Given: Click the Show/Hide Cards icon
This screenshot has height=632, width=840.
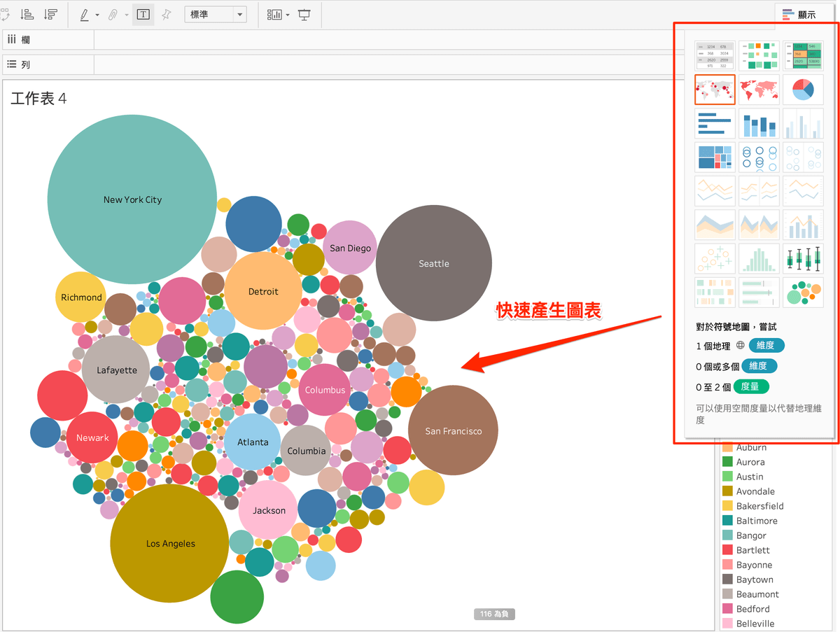Looking at the screenshot, I should pyautogui.click(x=274, y=14).
